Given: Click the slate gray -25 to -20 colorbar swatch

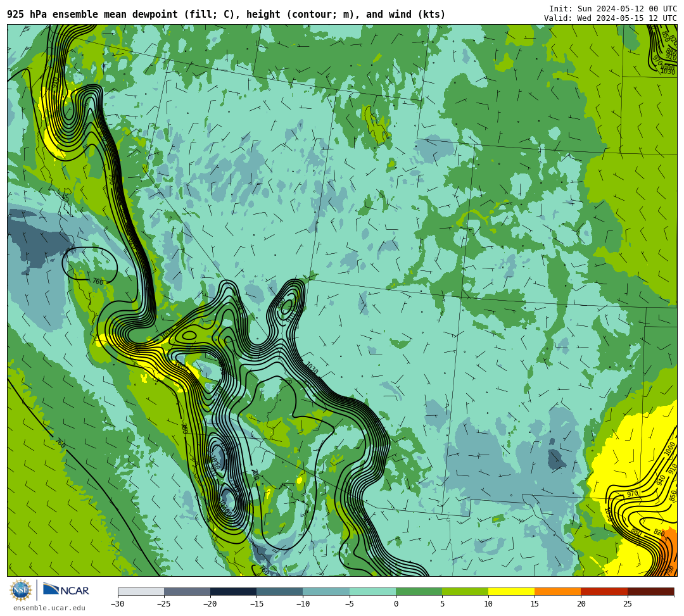Looking at the screenshot, I should [x=187, y=591].
